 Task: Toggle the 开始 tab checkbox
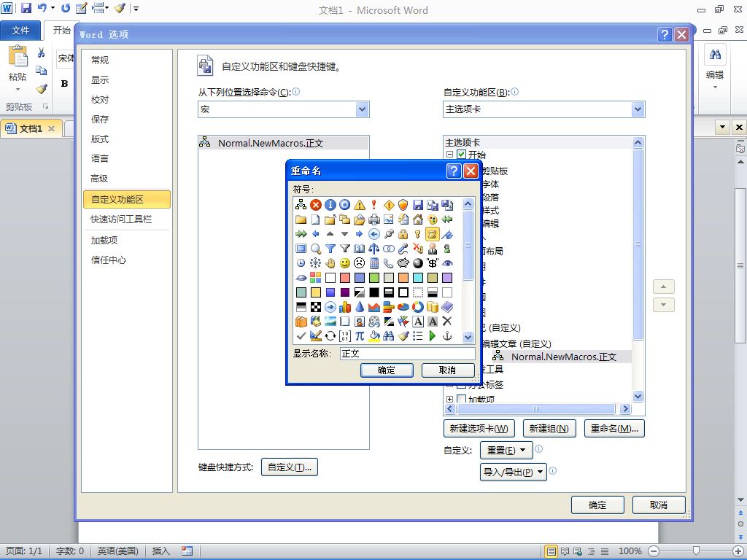(x=461, y=155)
